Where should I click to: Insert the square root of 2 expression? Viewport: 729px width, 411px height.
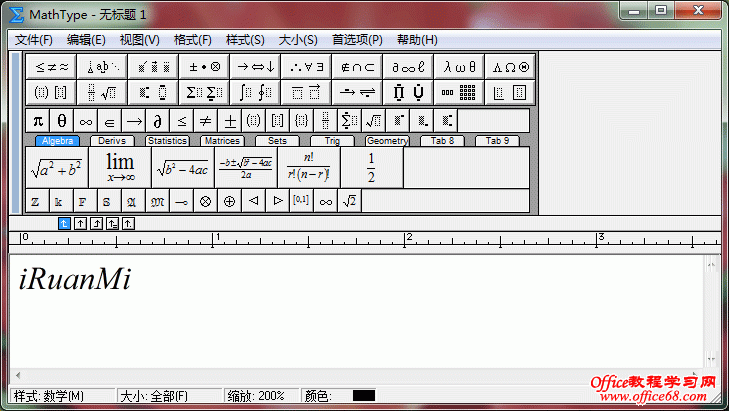click(350, 201)
